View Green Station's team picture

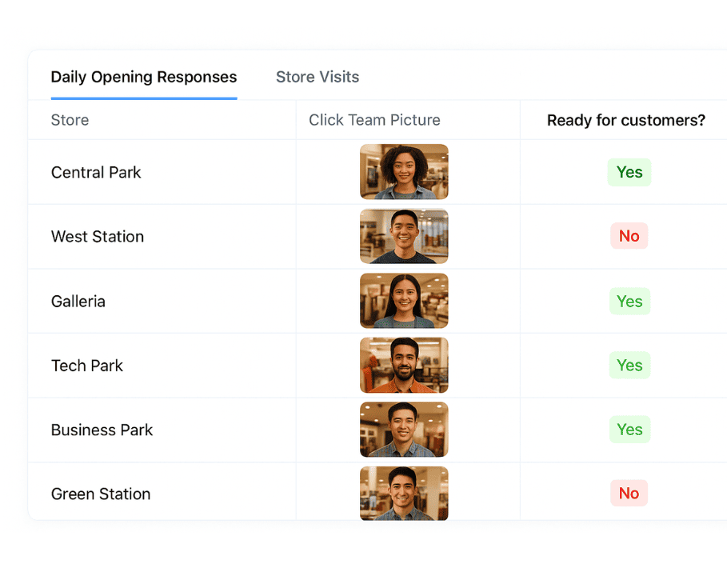(x=404, y=492)
